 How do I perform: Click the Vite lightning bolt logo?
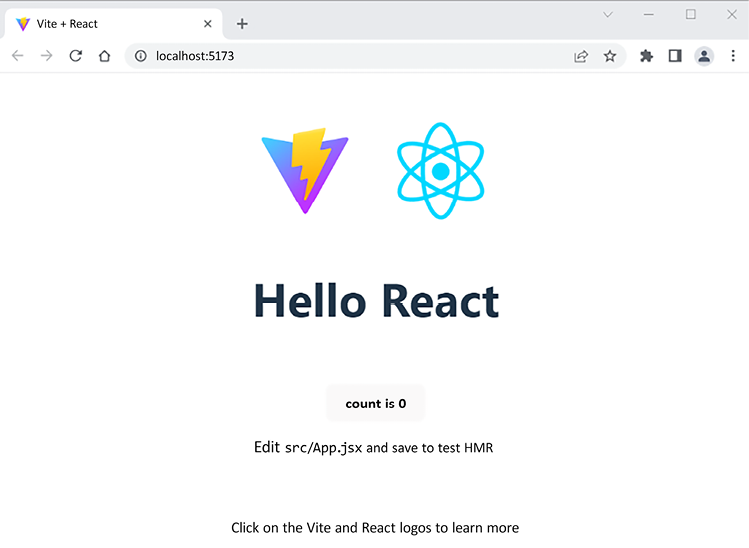click(x=305, y=169)
